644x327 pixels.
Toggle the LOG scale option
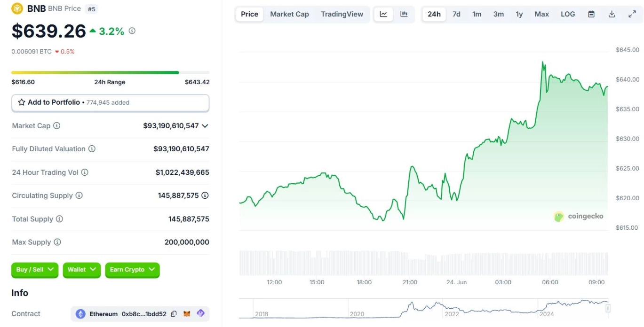(568, 14)
